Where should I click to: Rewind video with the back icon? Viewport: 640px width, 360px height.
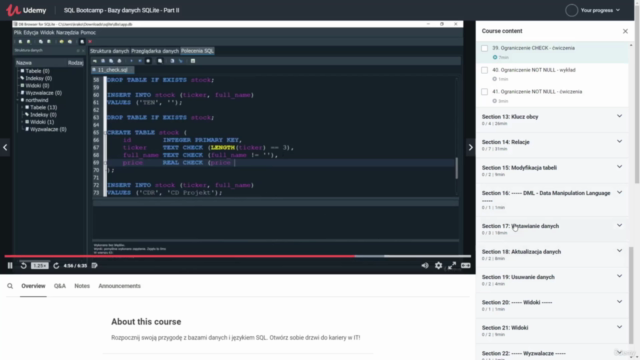point(24,266)
